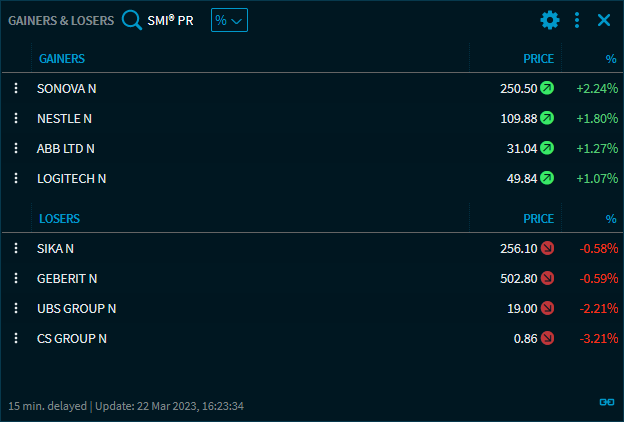Close the Gainers & Losers widget
This screenshot has height=422, width=624.
coord(604,20)
